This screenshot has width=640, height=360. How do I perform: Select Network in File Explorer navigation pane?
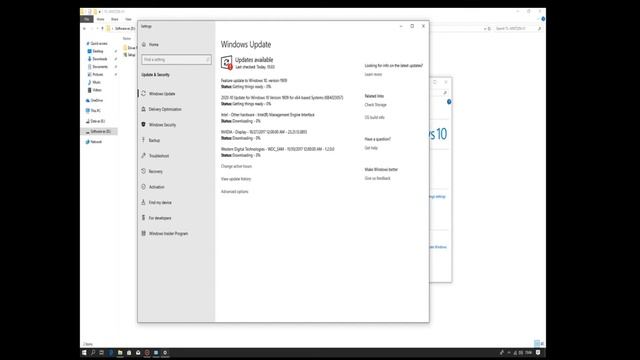(x=96, y=142)
